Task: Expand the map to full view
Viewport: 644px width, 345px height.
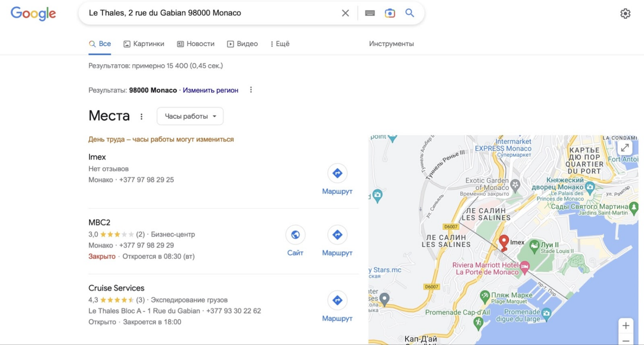Action: [625, 148]
